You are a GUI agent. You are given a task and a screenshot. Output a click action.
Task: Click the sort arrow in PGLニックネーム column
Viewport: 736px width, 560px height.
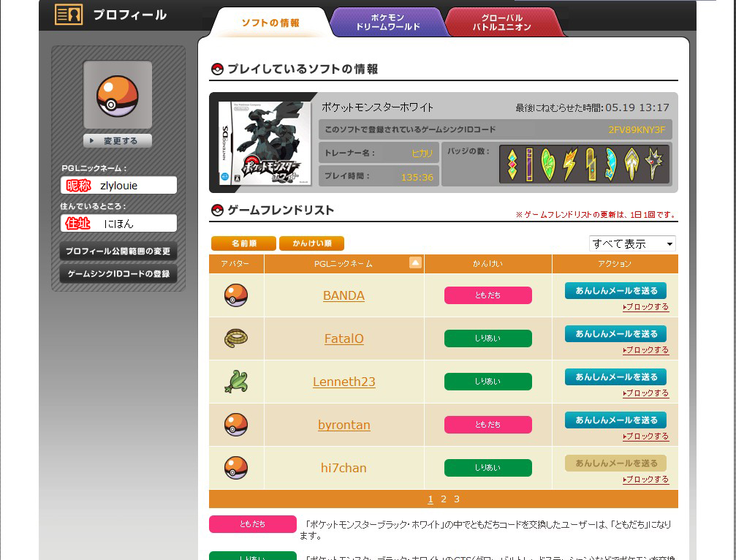[x=415, y=263]
